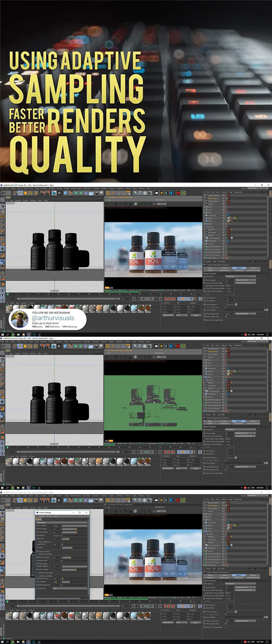
Task: Click Model mode cube in top screenshot's left palette
Action: point(3,206)
